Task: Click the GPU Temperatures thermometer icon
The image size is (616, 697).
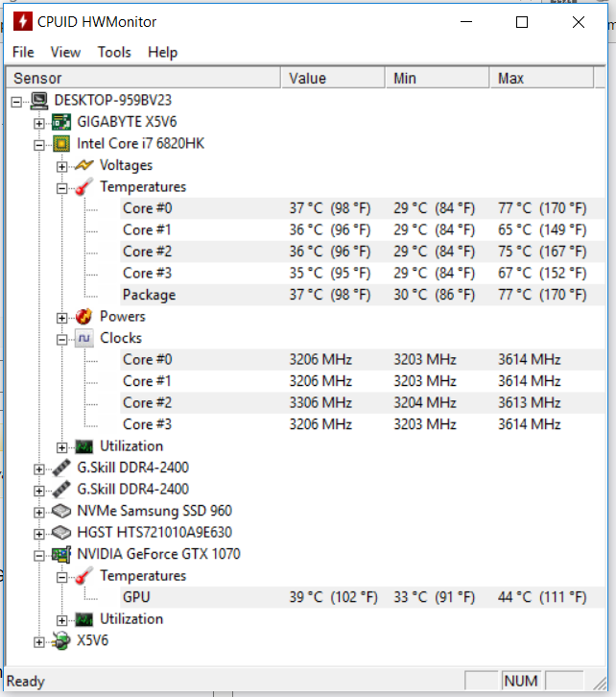Action: click(x=83, y=576)
